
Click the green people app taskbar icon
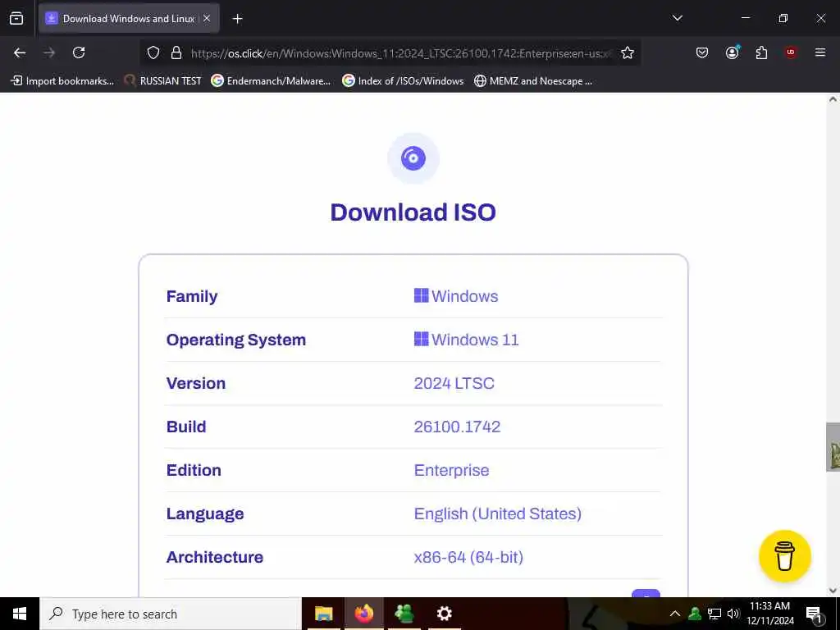point(404,614)
